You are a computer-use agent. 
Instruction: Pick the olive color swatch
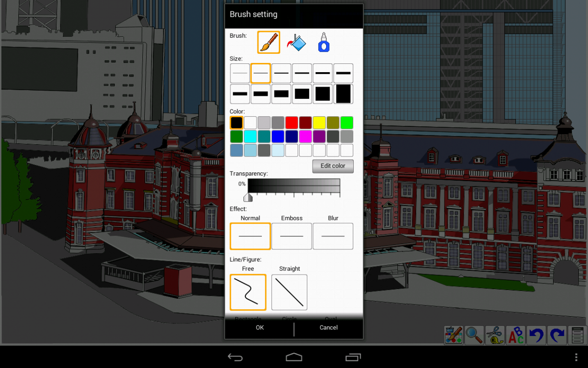[x=333, y=123]
